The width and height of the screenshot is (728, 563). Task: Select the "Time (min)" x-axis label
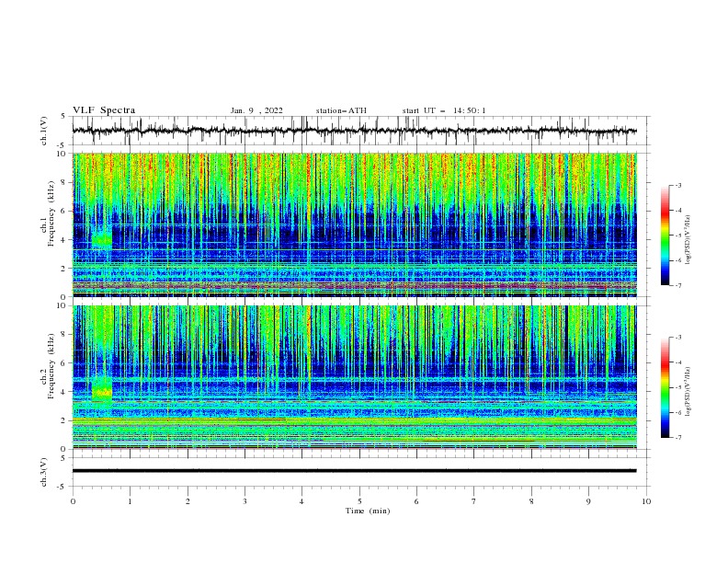click(368, 511)
